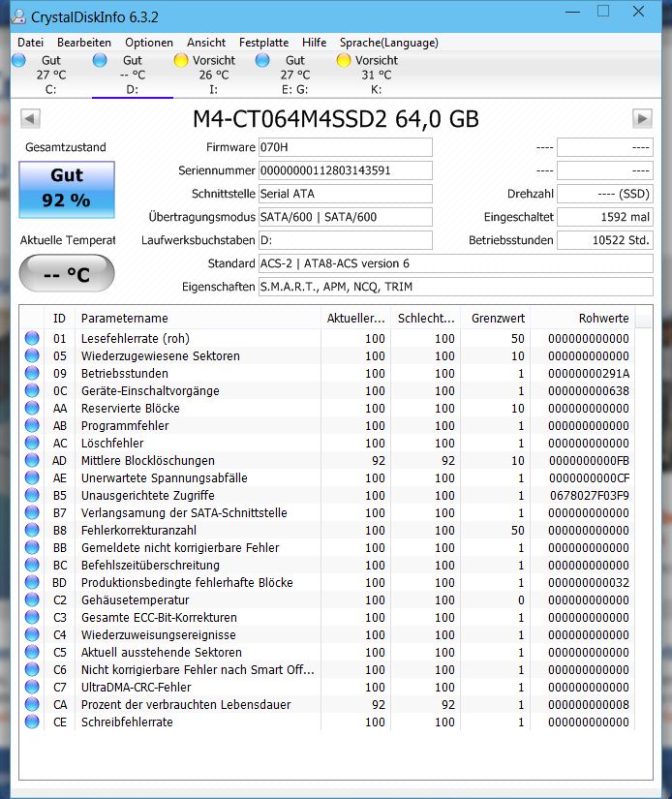Click status icon of Gesamte ECC-Bit-Korrekturen row
This screenshot has width=672, height=799.
click(x=32, y=617)
